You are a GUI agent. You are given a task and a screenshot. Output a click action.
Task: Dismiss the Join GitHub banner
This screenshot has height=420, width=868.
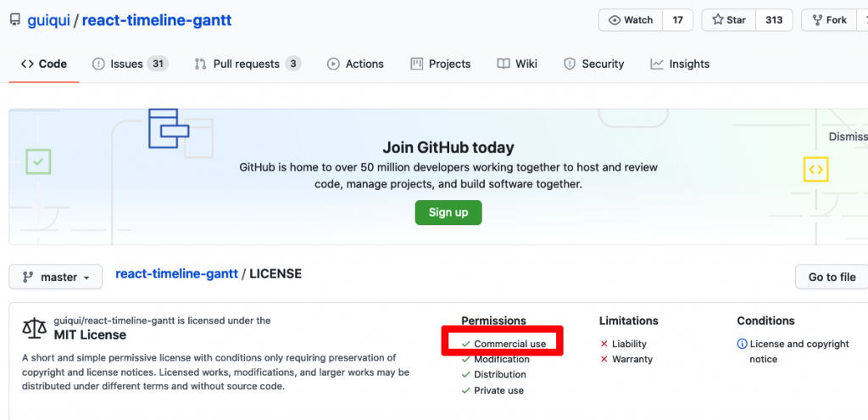848,137
